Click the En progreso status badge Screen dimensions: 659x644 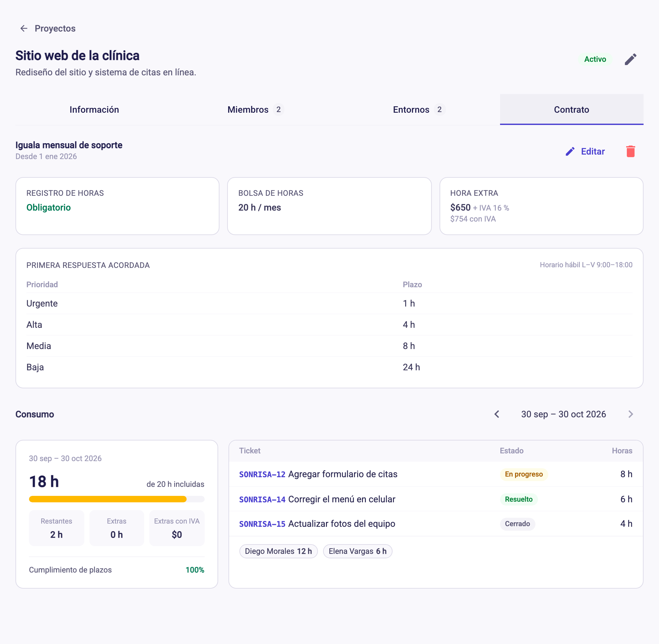pyautogui.click(x=524, y=474)
